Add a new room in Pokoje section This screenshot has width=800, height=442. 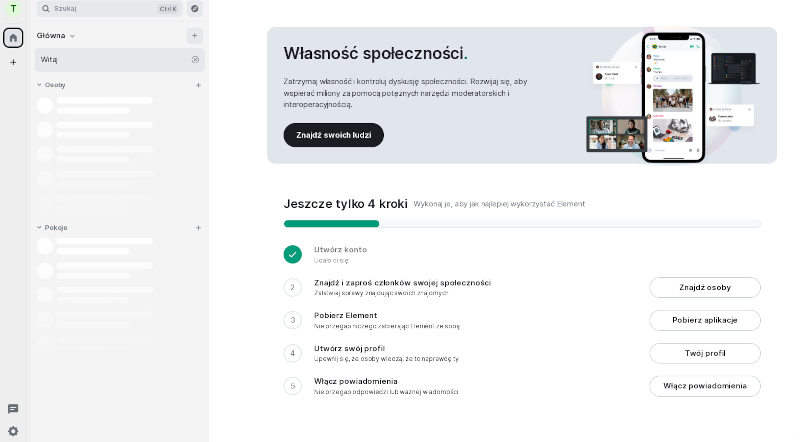198,227
